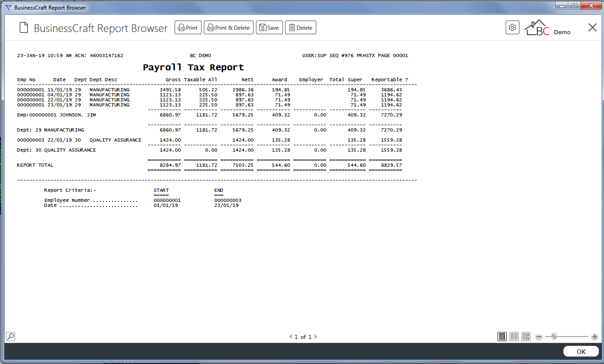The width and height of the screenshot is (604, 364).
Task: Zoom out with the minus button
Action: [x=539, y=337]
